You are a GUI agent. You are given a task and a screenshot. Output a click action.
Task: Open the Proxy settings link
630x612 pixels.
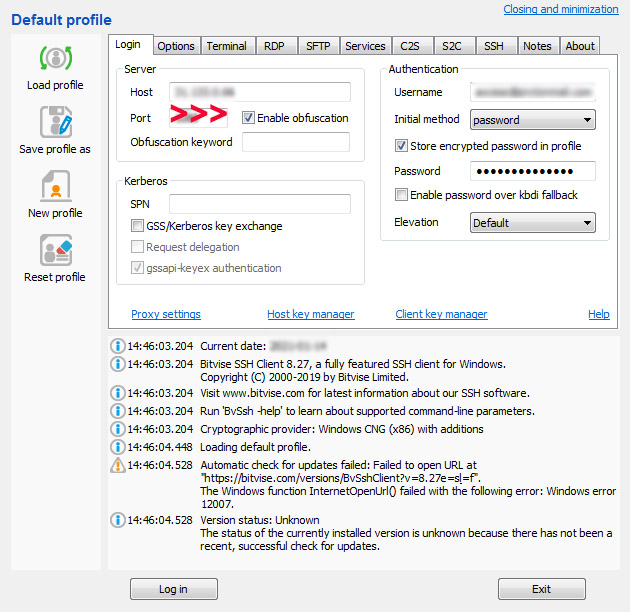[166, 314]
